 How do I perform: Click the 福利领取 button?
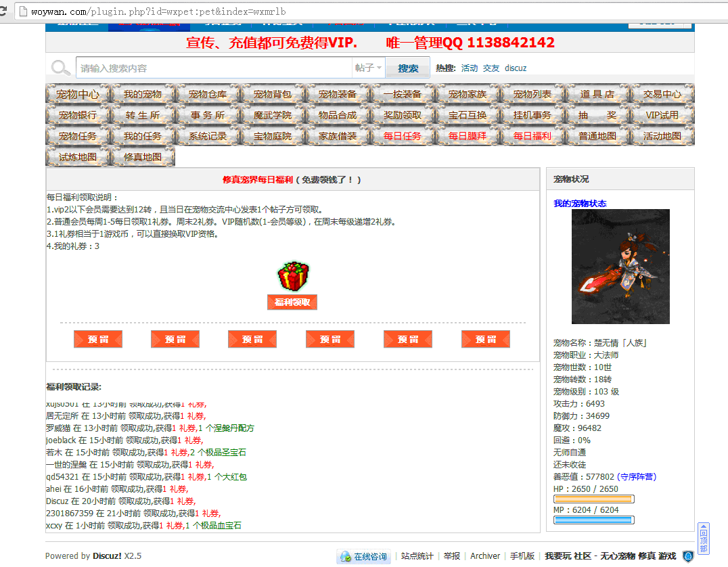292,302
